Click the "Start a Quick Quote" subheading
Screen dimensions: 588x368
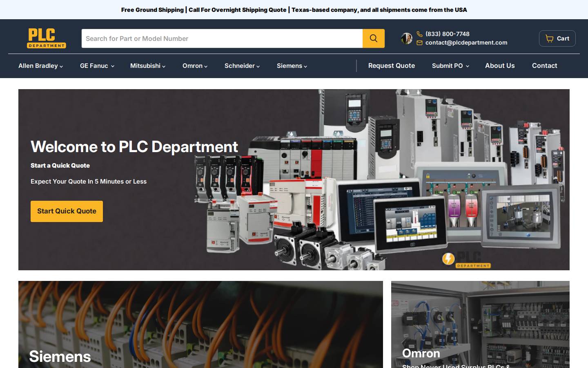(60, 166)
